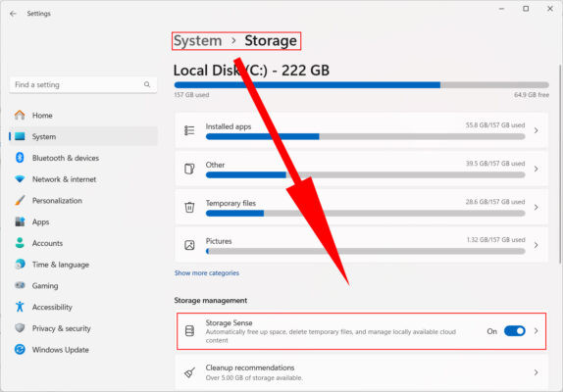Click the Installed apps list icon

(x=189, y=130)
